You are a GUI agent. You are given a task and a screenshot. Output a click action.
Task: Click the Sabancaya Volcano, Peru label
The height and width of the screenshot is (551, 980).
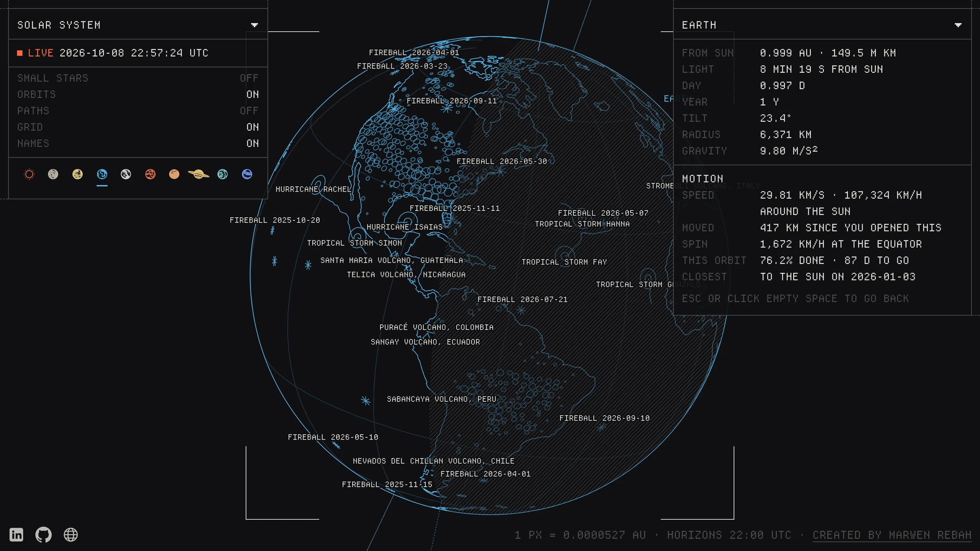pyautogui.click(x=442, y=399)
